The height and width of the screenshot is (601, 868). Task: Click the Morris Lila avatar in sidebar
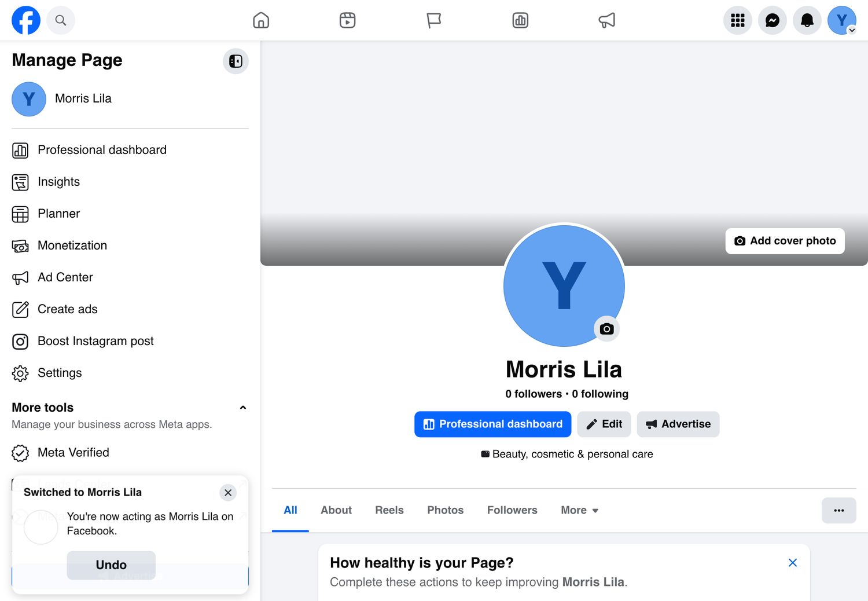coord(29,99)
